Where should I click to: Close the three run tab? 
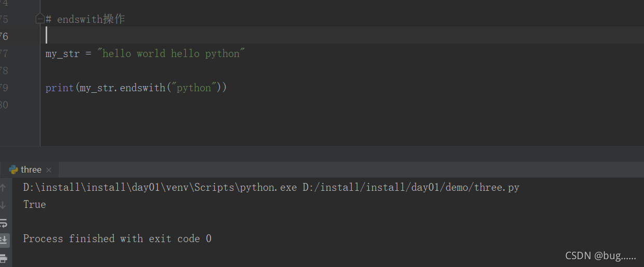(49, 170)
